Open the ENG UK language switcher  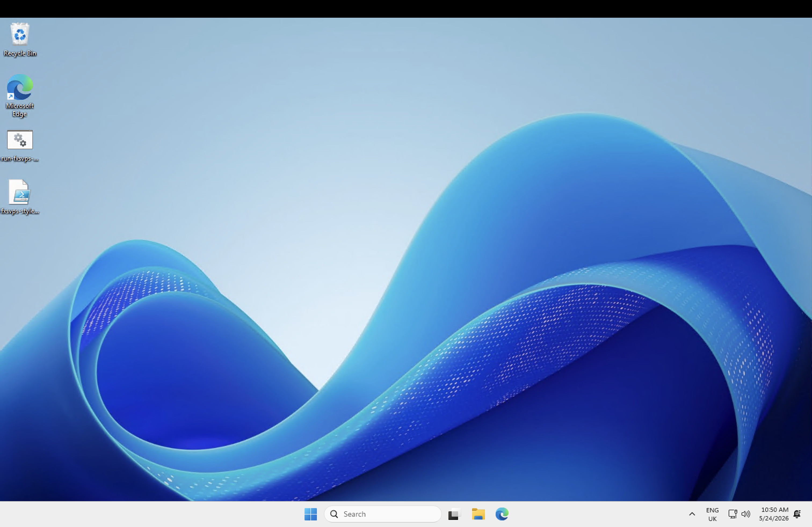click(x=712, y=514)
